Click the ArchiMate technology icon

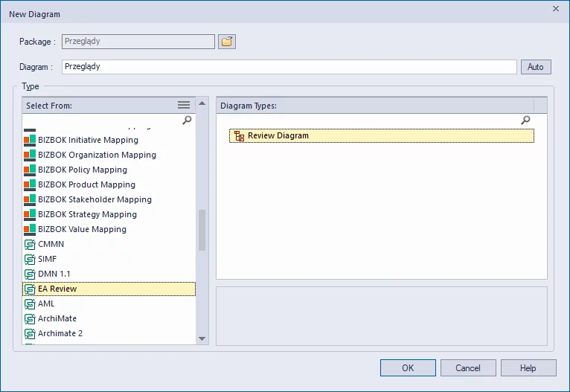point(30,318)
